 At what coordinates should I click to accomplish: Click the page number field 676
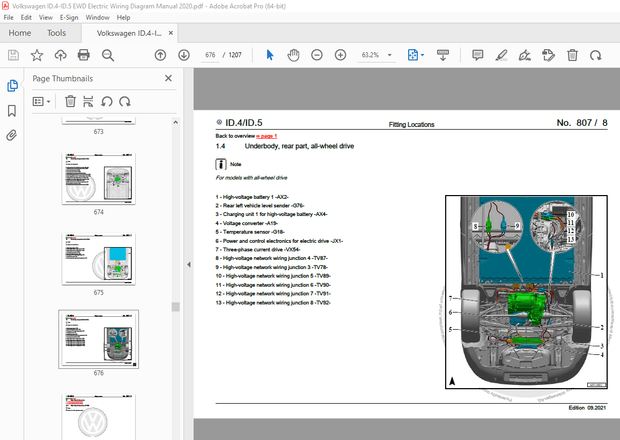point(210,55)
